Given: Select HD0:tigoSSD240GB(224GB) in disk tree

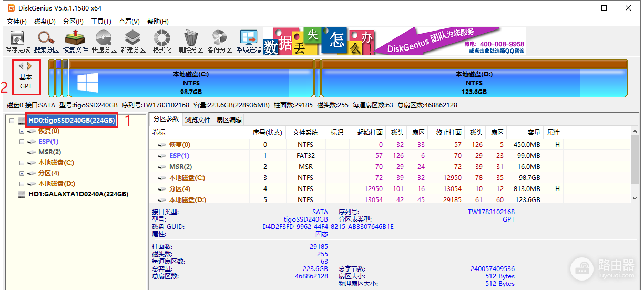Looking at the screenshot, I should coord(71,121).
